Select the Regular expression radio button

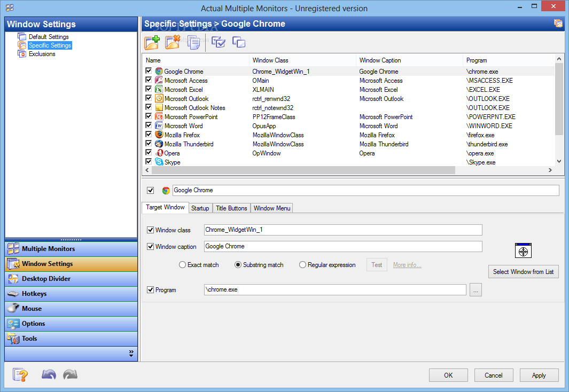pyautogui.click(x=302, y=265)
